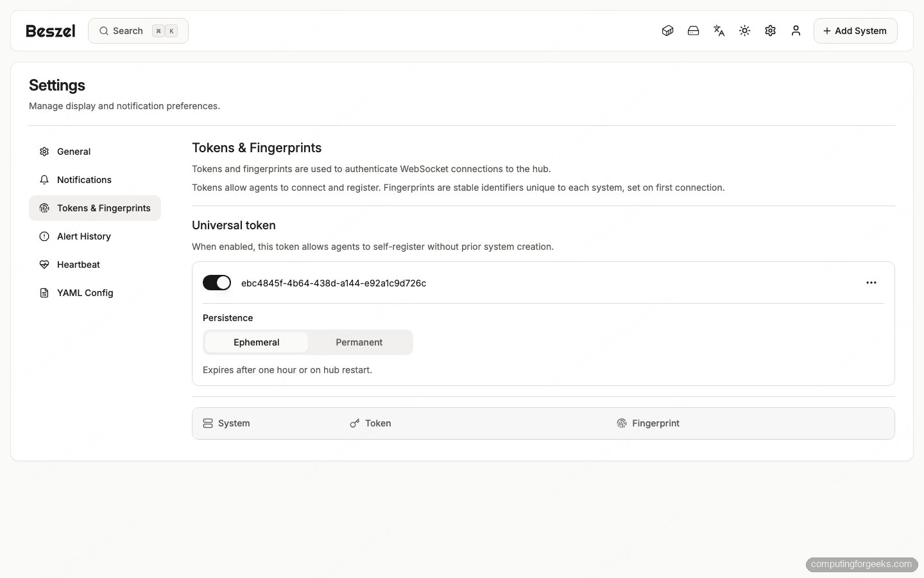Image resolution: width=924 pixels, height=578 pixels.
Task: Open YAML Config section
Action: (x=95, y=293)
